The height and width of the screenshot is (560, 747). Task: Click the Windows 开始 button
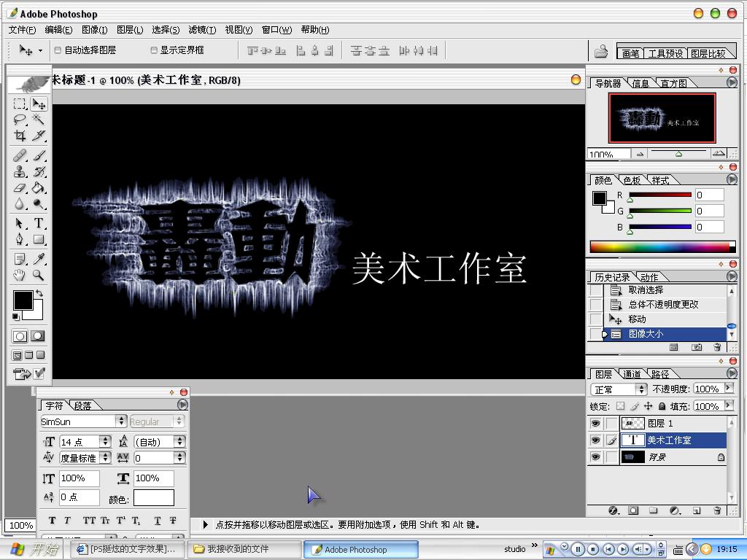34,549
